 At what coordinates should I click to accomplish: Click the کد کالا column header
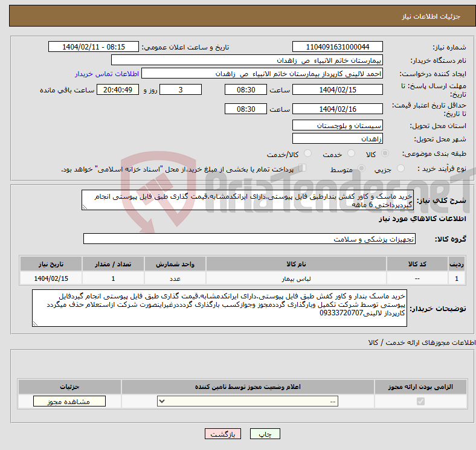[417, 264]
